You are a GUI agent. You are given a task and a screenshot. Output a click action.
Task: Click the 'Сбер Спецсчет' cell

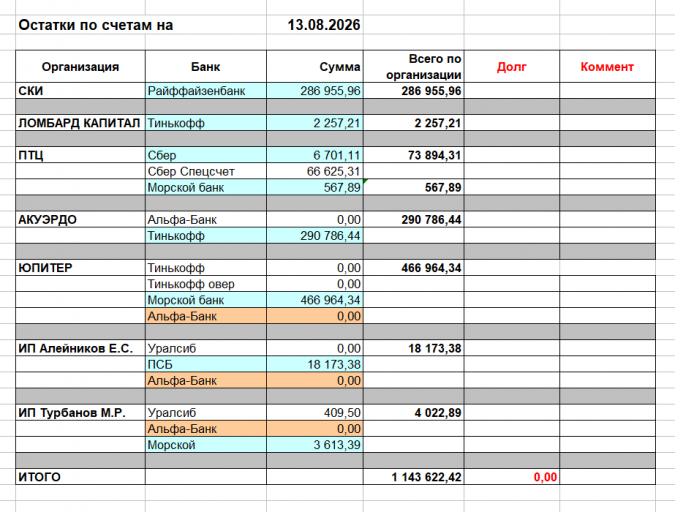click(x=206, y=171)
